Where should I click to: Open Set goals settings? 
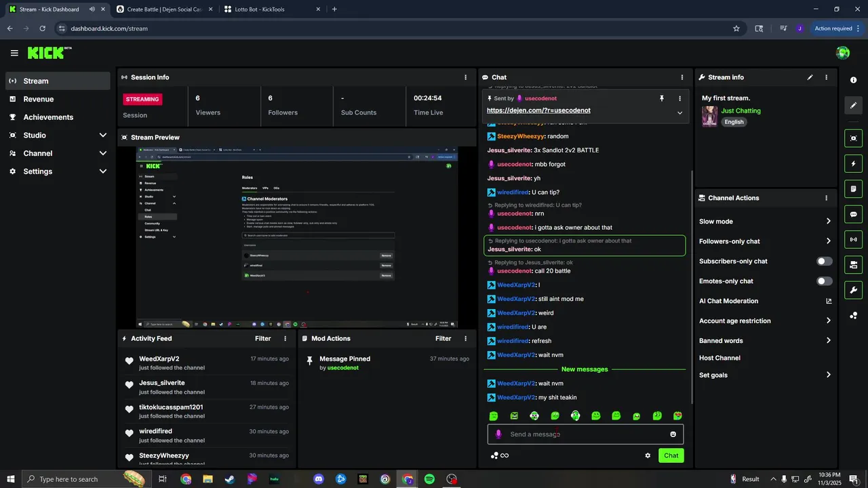pos(765,375)
